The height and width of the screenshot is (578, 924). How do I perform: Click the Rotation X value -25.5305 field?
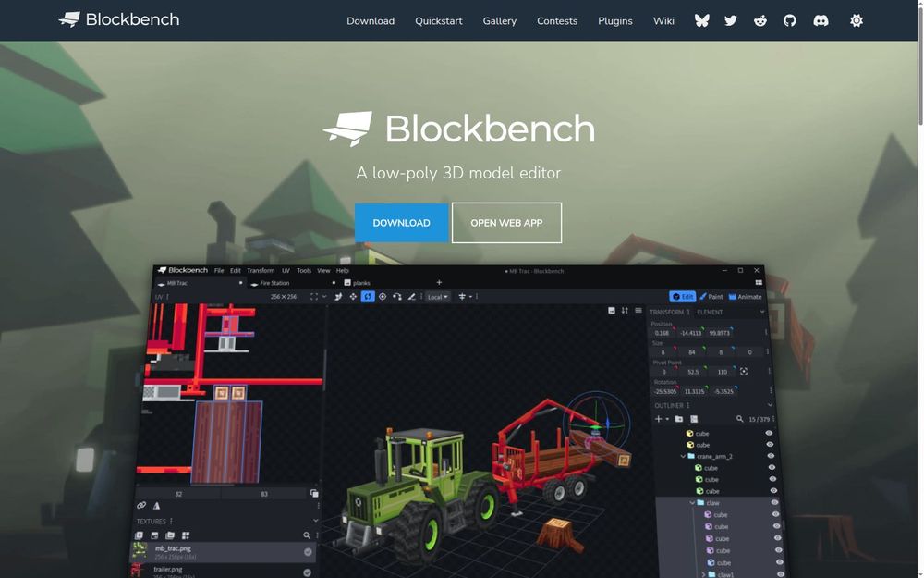(665, 391)
